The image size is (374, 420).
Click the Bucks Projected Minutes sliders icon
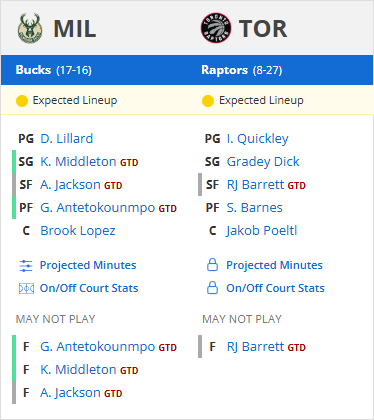click(26, 266)
